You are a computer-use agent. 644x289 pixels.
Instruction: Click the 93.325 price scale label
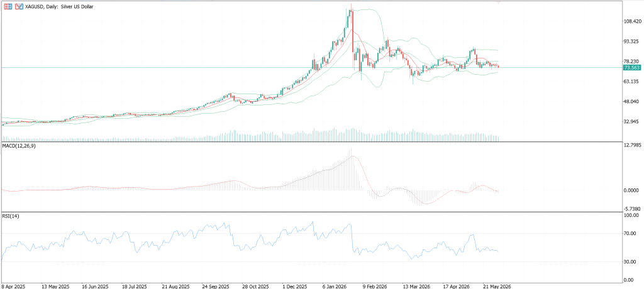631,41
